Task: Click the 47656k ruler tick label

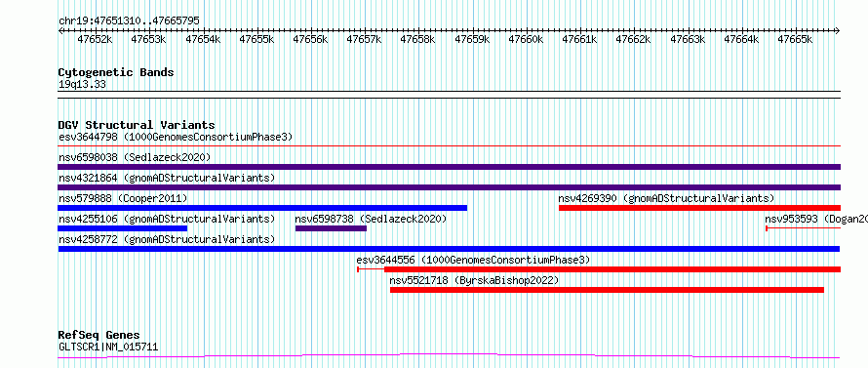Action: click(x=310, y=39)
